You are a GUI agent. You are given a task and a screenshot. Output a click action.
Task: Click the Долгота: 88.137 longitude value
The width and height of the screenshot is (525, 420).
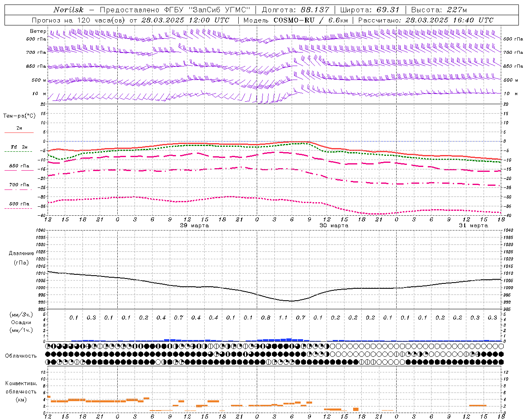[295, 10]
